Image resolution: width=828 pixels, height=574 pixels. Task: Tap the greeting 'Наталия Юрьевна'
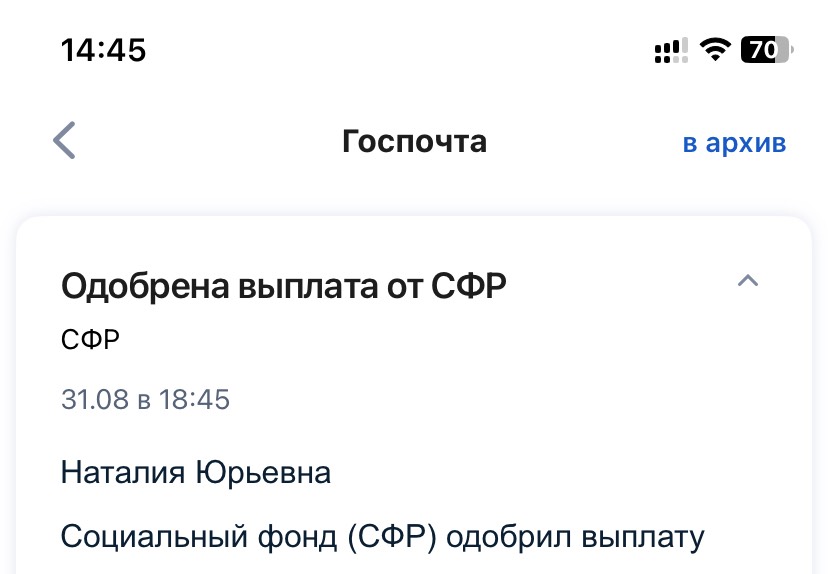point(196,472)
